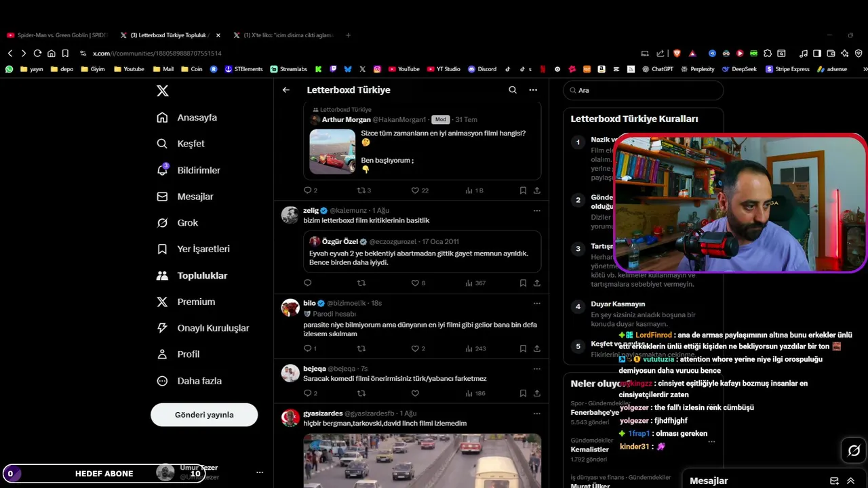Share bilo's parasite post
868x488 pixels.
click(537, 348)
